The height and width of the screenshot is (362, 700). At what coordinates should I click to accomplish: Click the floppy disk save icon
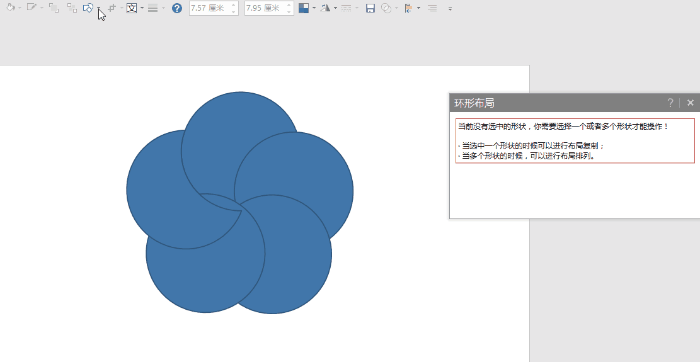coord(370,8)
